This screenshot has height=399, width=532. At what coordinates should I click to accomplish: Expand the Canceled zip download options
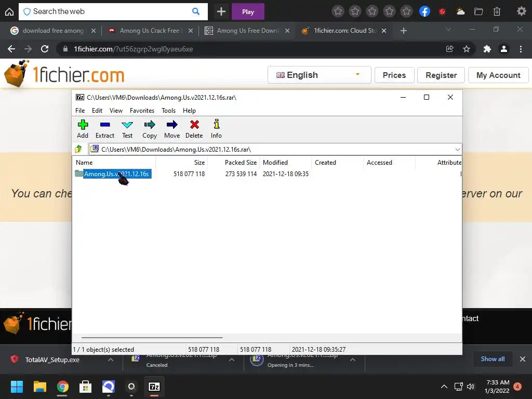pyautogui.click(x=232, y=360)
